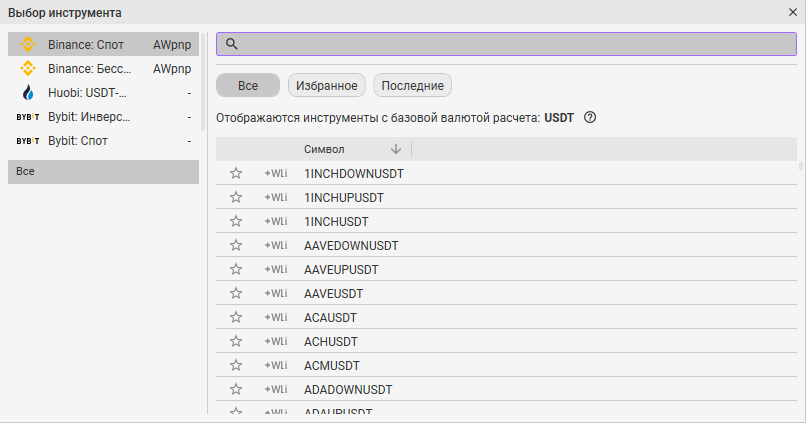
Task: Select ACHUSDT symbol
Action: [331, 342]
